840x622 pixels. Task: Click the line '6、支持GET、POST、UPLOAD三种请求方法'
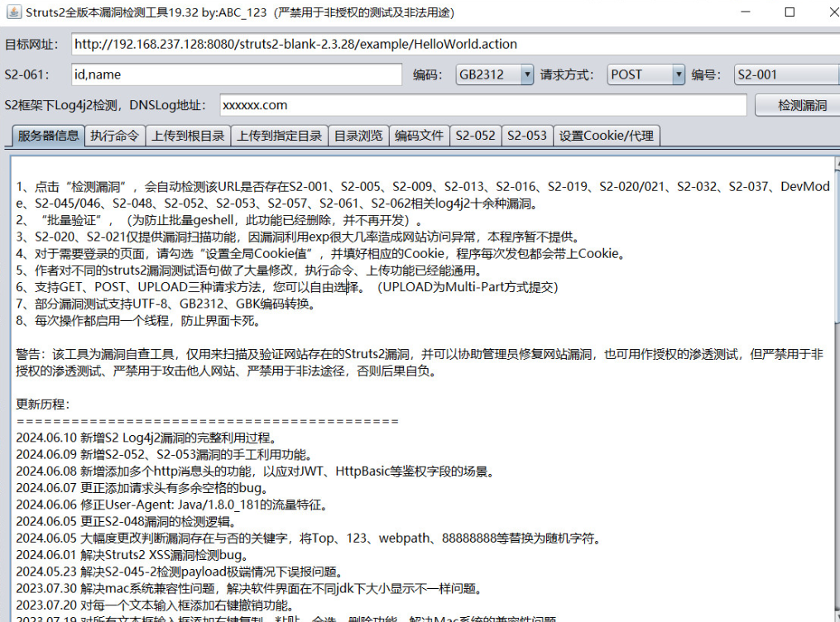[287, 287]
